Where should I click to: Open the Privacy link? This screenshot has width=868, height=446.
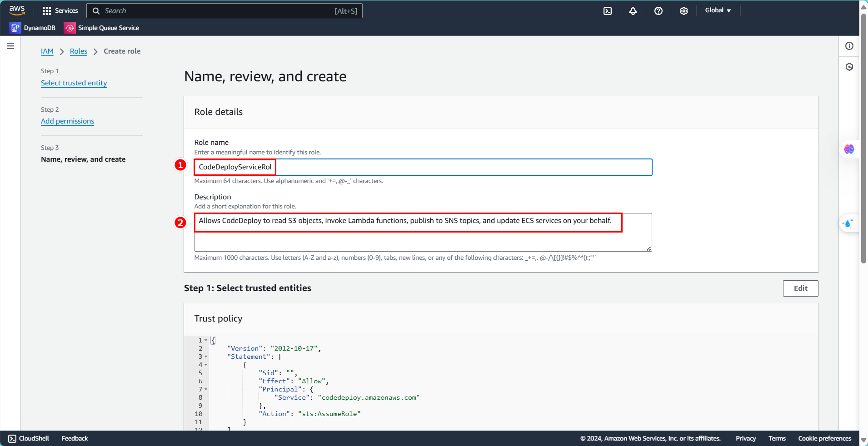pyautogui.click(x=746, y=439)
